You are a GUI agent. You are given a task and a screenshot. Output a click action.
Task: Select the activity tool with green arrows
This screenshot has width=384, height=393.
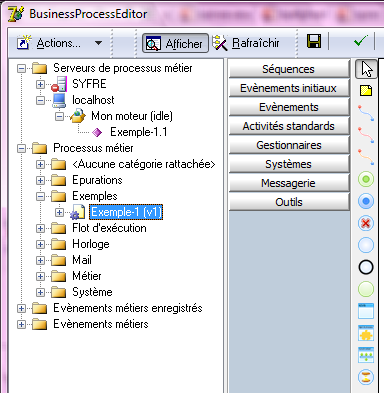366,355
